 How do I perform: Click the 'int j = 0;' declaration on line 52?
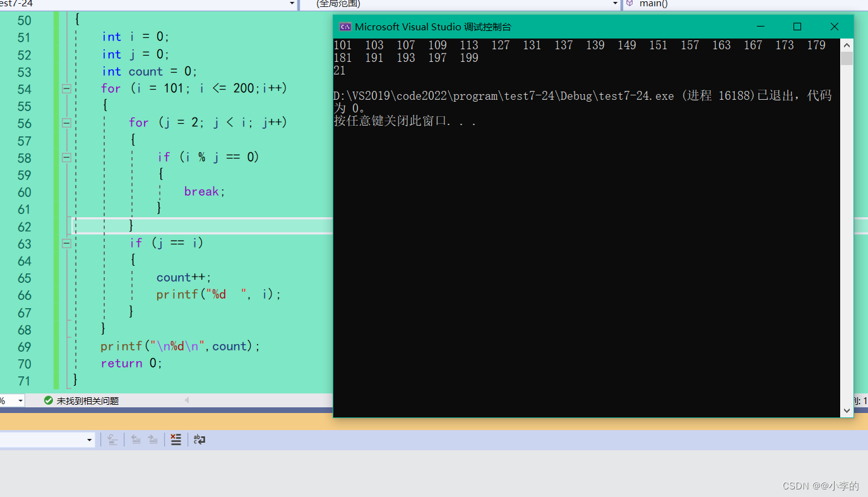coord(136,54)
